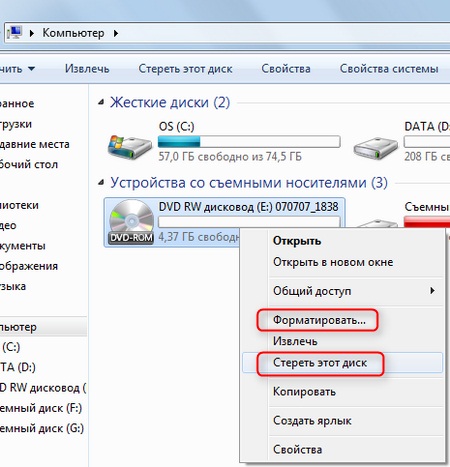
Task: Open Свойства системы from the toolbar
Action: pyautogui.click(x=389, y=69)
